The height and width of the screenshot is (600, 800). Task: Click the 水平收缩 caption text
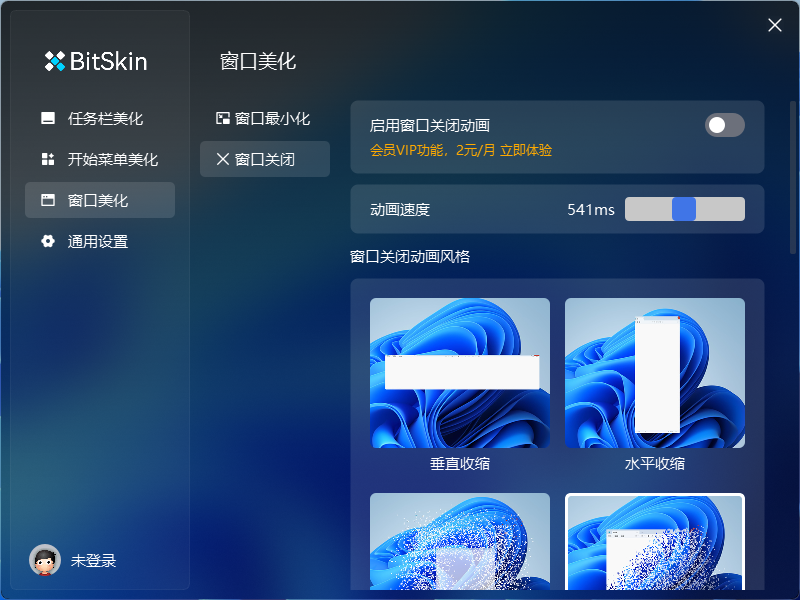point(655,463)
